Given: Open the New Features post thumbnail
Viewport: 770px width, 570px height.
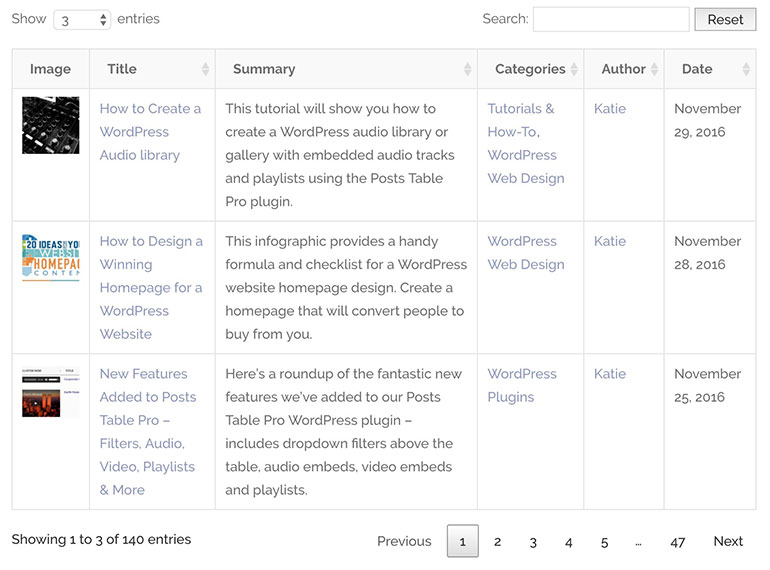Looking at the screenshot, I should (51, 392).
